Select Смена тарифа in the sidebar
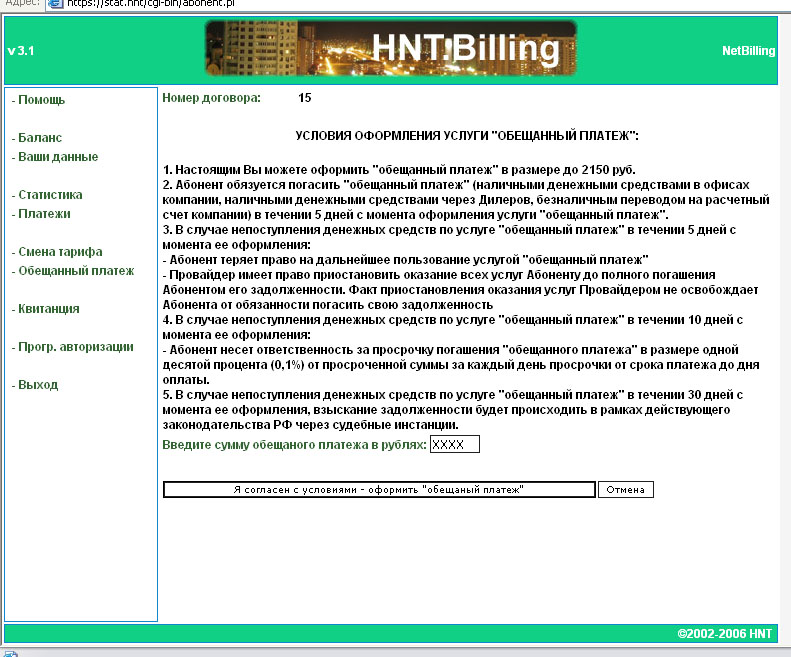The image size is (791, 657). tap(60, 252)
